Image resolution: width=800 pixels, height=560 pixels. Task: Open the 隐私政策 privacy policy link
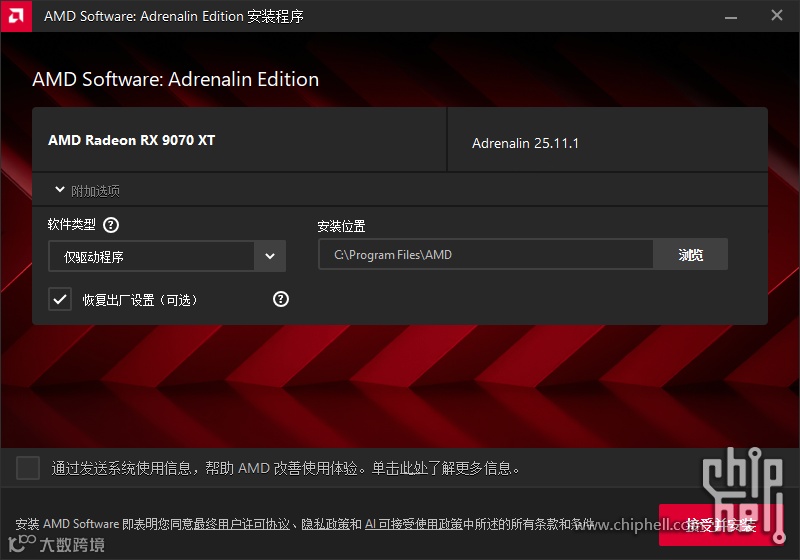(x=326, y=524)
